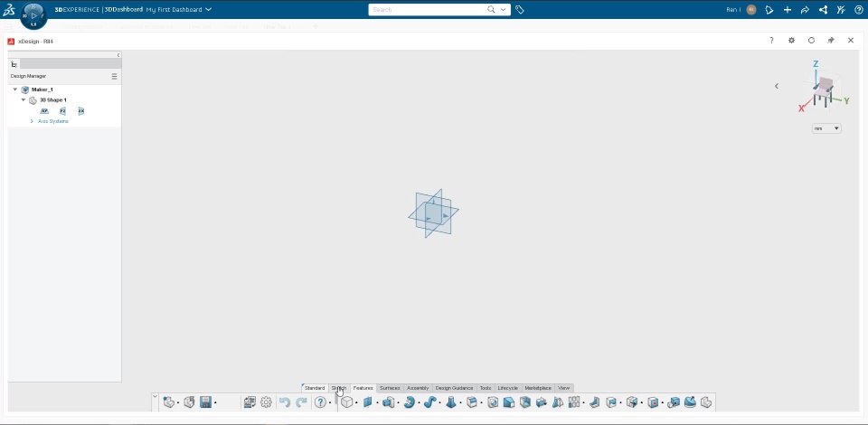This screenshot has height=425, width=868.
Task: Select 3D Shape 1 in the tree
Action: (52, 100)
